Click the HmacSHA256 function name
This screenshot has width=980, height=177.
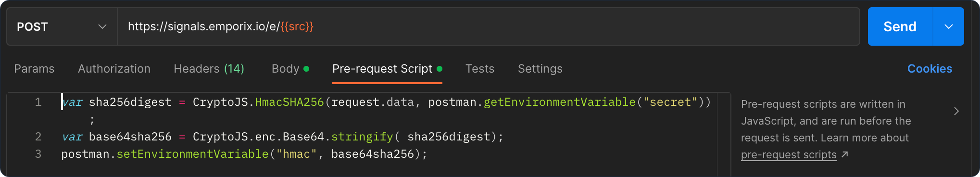tap(289, 102)
